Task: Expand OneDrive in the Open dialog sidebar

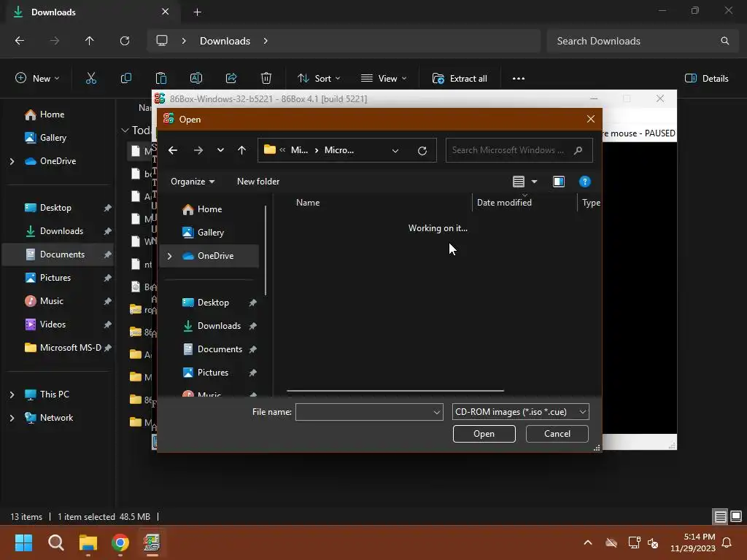Action: point(169,256)
